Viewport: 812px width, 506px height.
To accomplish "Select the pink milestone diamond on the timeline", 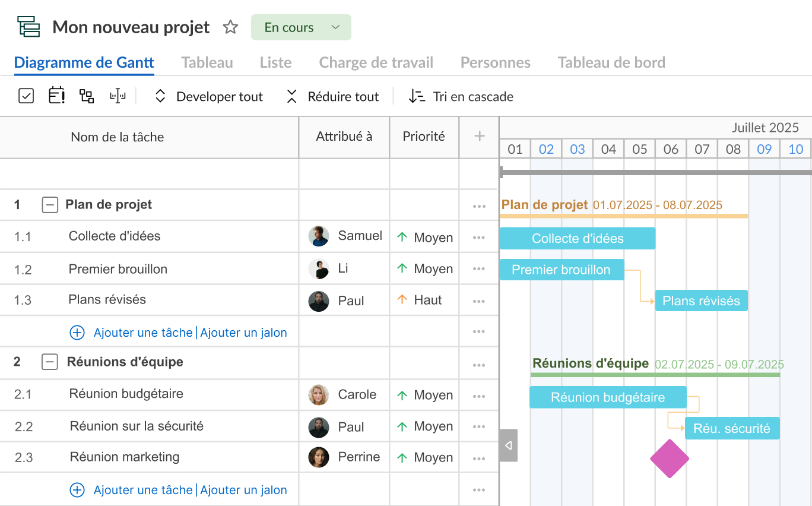I will pos(669,458).
